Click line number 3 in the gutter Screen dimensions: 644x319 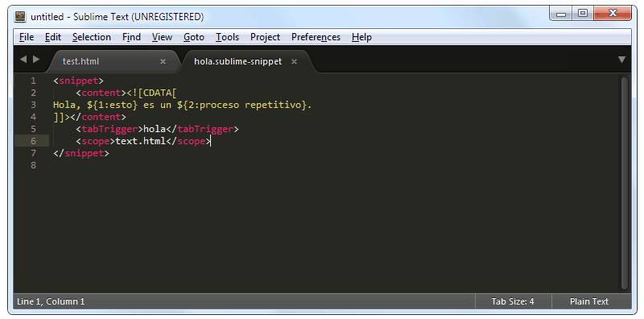(33, 105)
